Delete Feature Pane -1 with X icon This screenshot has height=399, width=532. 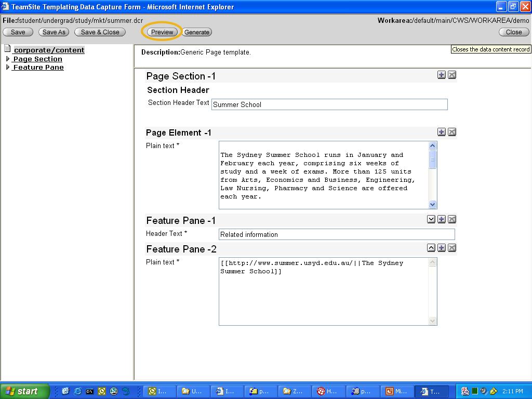coord(452,219)
